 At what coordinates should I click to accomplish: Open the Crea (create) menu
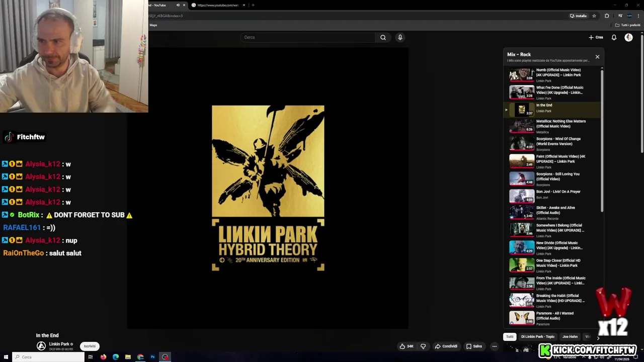click(x=596, y=37)
